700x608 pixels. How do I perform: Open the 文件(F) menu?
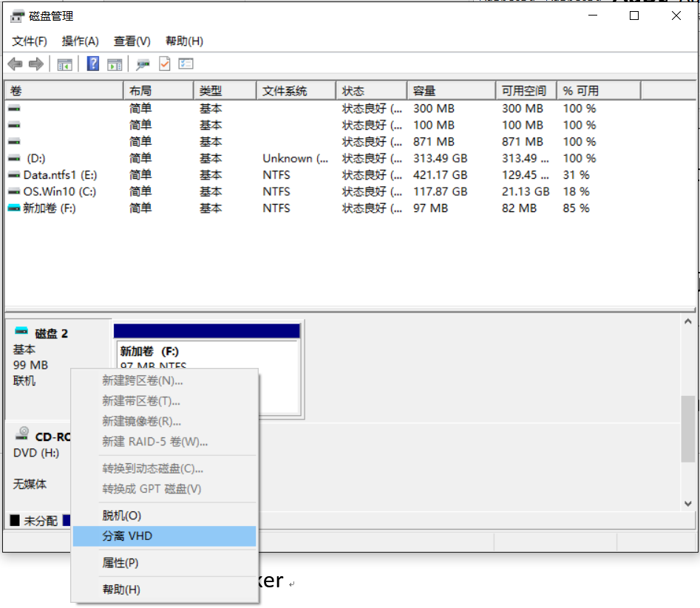tap(28, 41)
